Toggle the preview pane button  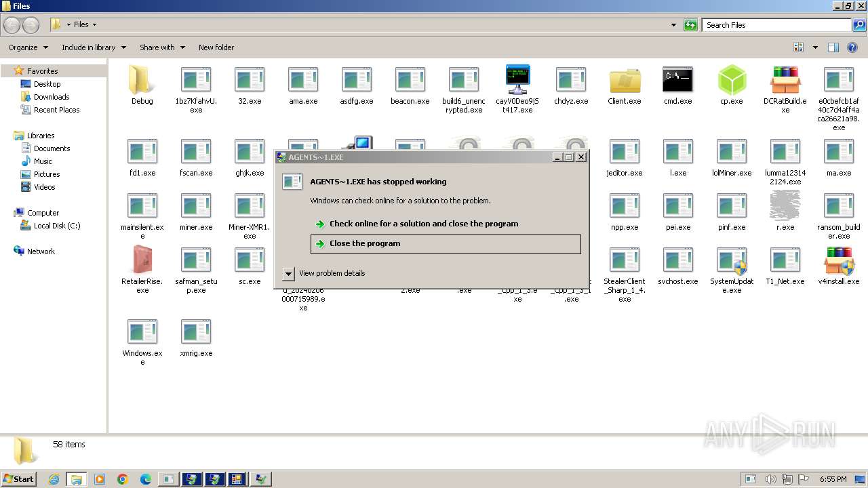pos(833,47)
